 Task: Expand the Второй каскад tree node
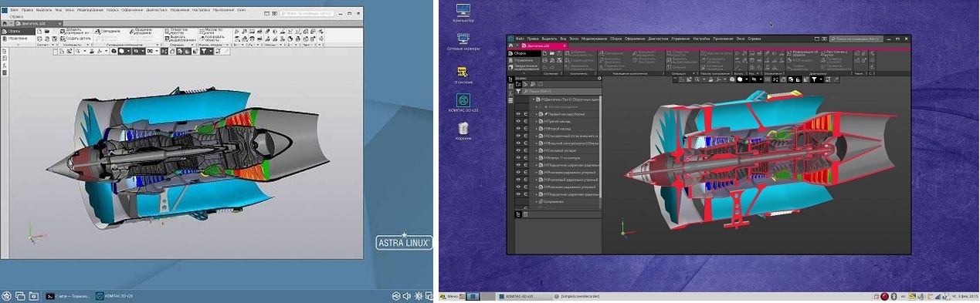(536, 128)
